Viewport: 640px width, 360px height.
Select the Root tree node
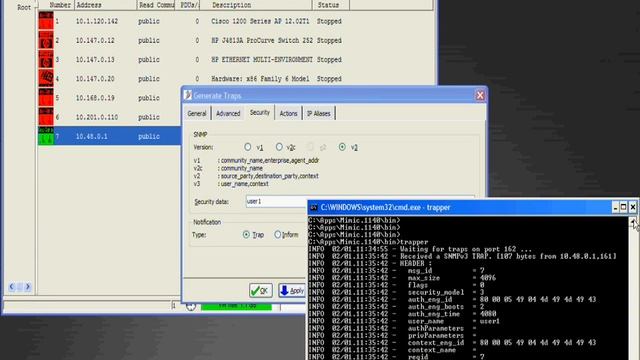point(24,7)
